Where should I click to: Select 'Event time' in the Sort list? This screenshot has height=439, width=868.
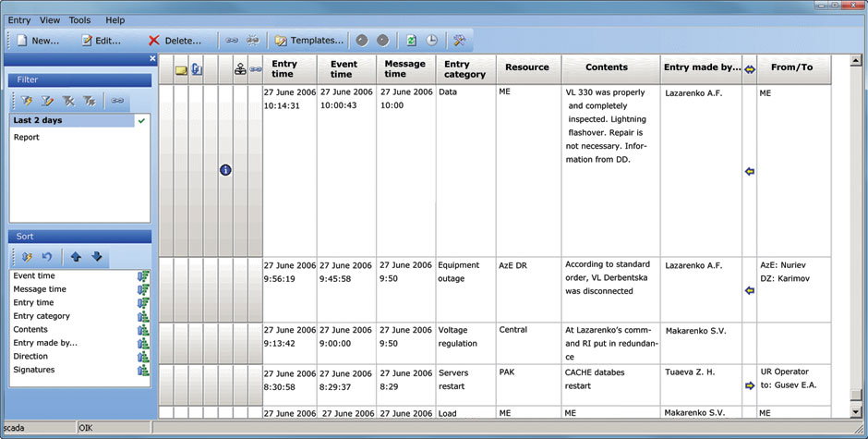34,275
